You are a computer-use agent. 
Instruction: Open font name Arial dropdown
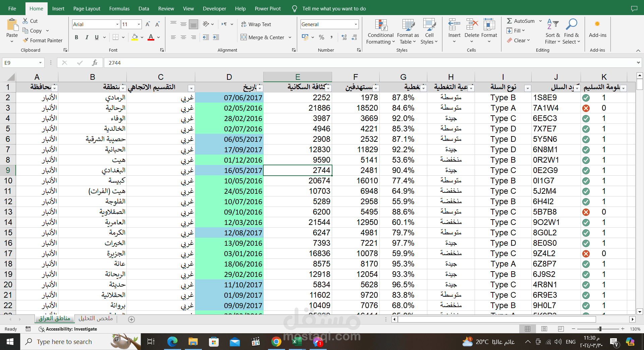tap(117, 24)
